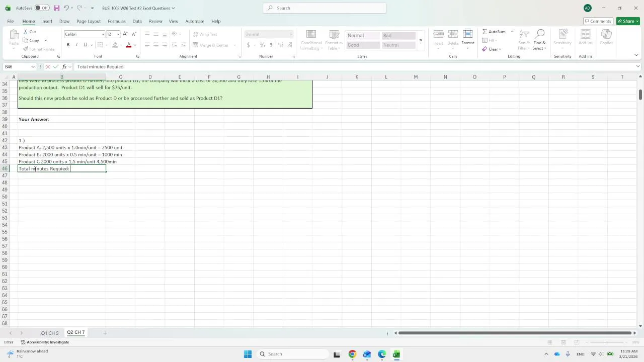
Task: Open Chrome from the taskbar
Action: point(352,354)
